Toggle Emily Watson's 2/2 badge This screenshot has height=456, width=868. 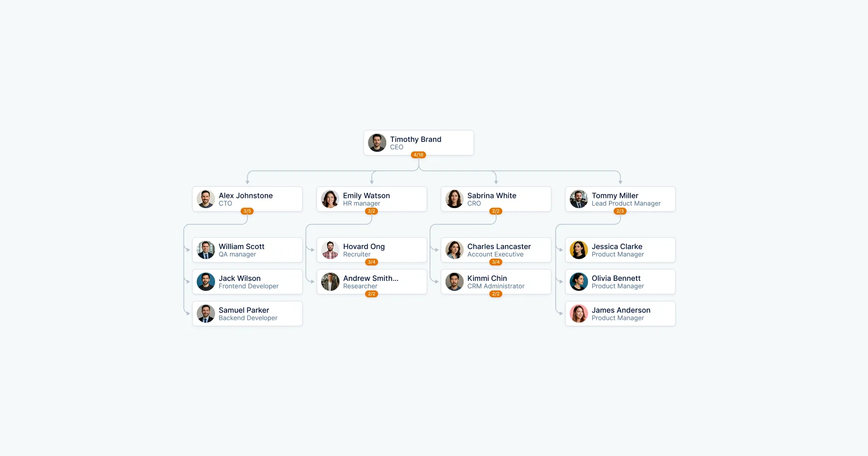click(x=371, y=211)
